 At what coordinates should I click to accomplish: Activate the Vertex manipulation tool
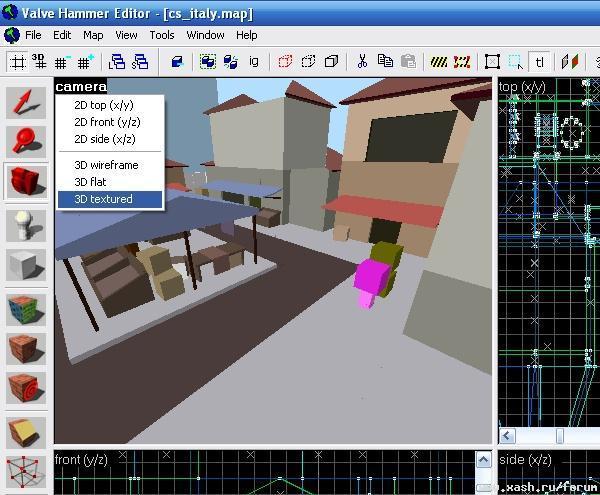click(x=25, y=470)
